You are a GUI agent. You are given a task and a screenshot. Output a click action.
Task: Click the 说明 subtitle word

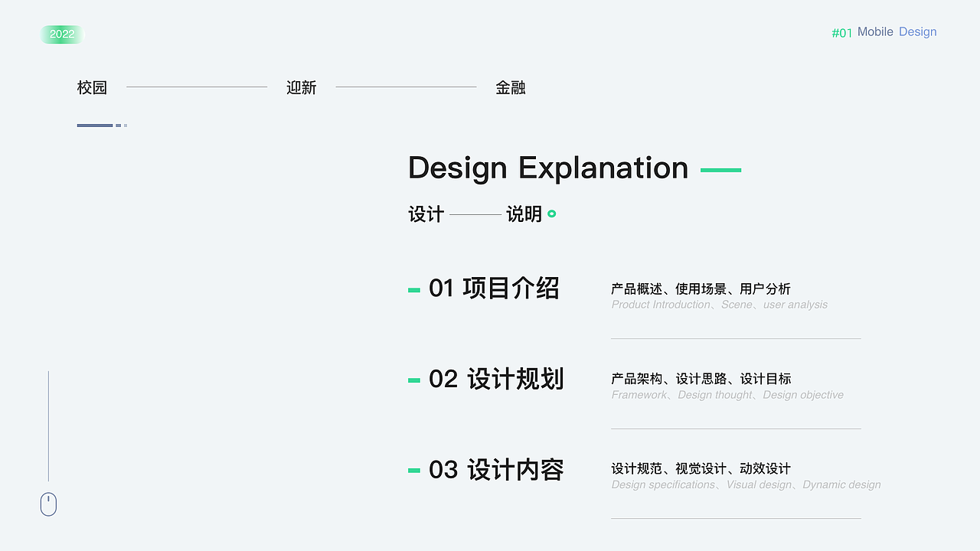click(524, 214)
